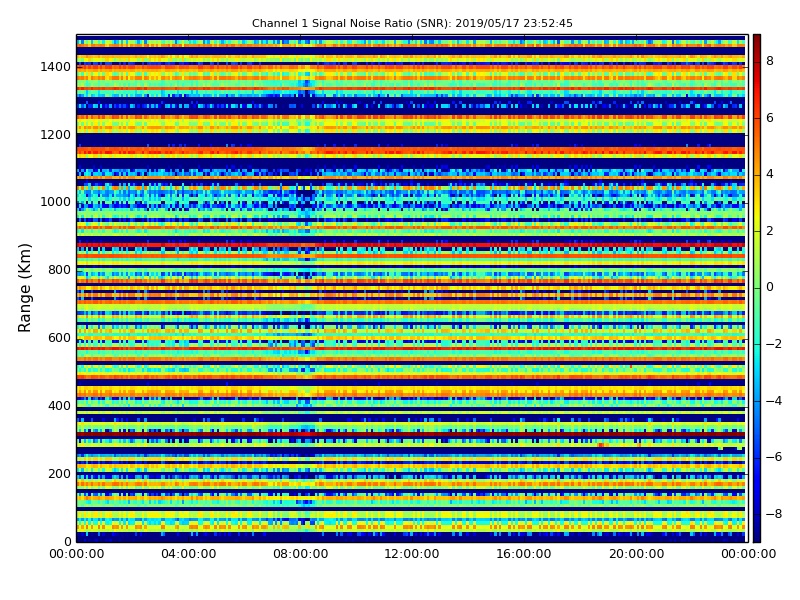Click the dark blue bottom of the colorbar
The width and height of the screenshot is (800, 600).
click(x=757, y=533)
